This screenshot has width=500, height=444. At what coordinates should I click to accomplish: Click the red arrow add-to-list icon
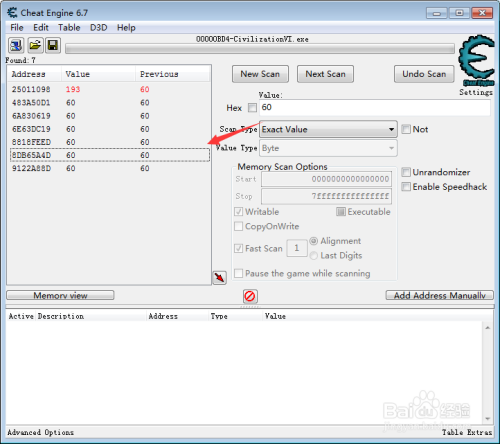click(220, 277)
